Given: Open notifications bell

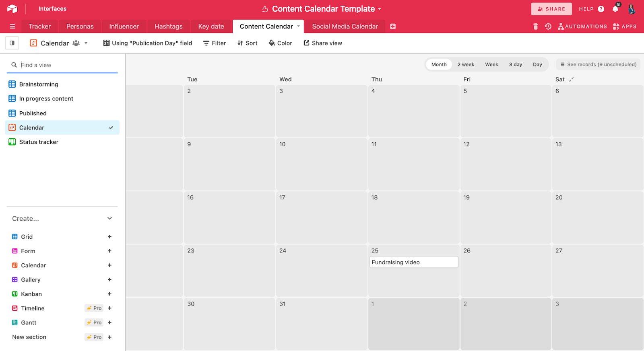Looking at the screenshot, I should pyautogui.click(x=615, y=9).
